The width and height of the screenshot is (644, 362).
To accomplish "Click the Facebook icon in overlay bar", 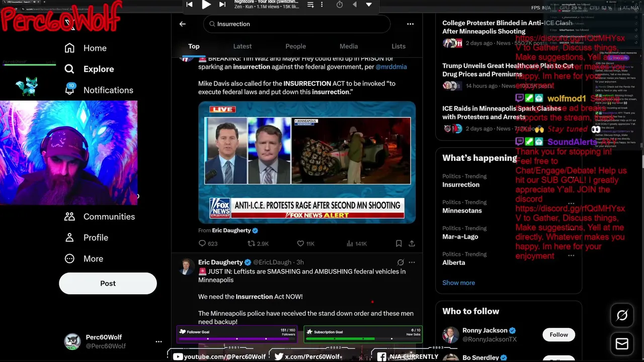I will pyautogui.click(x=381, y=357).
